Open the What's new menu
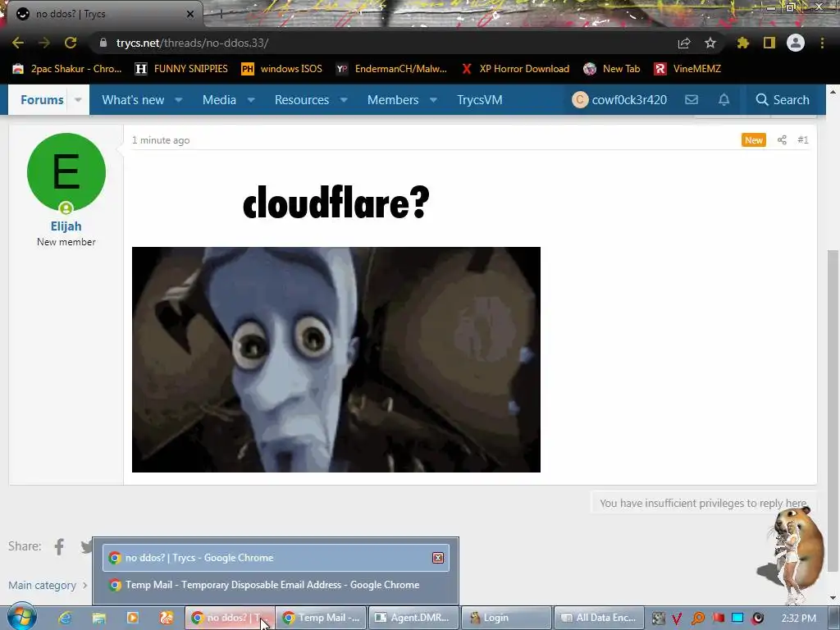This screenshot has height=630, width=840. (133, 99)
